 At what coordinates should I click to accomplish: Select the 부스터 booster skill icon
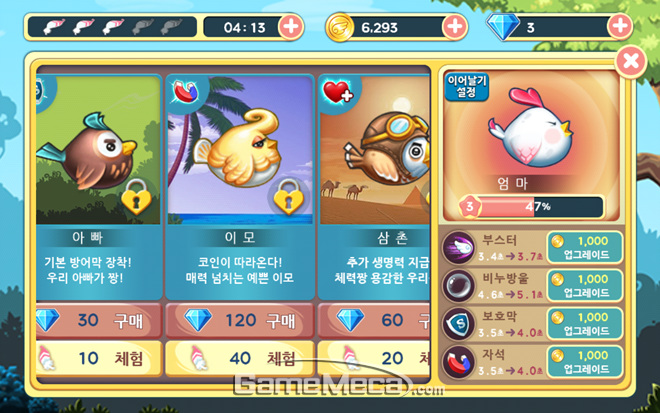458,248
